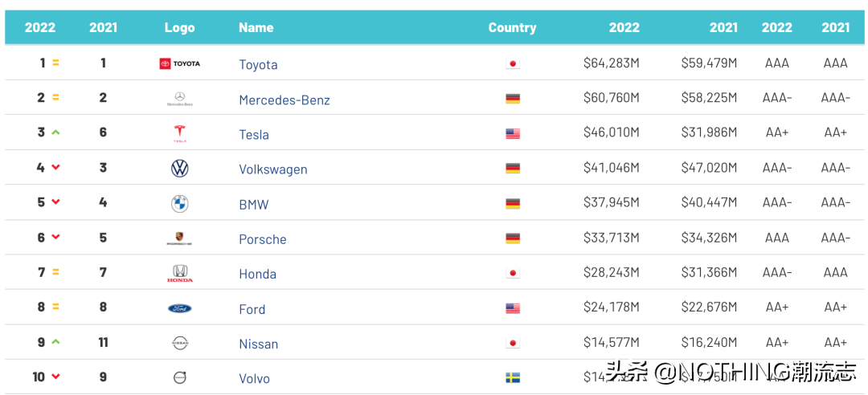Click the Volkswagen VW logo
This screenshot has width=868, height=395.
[180, 169]
